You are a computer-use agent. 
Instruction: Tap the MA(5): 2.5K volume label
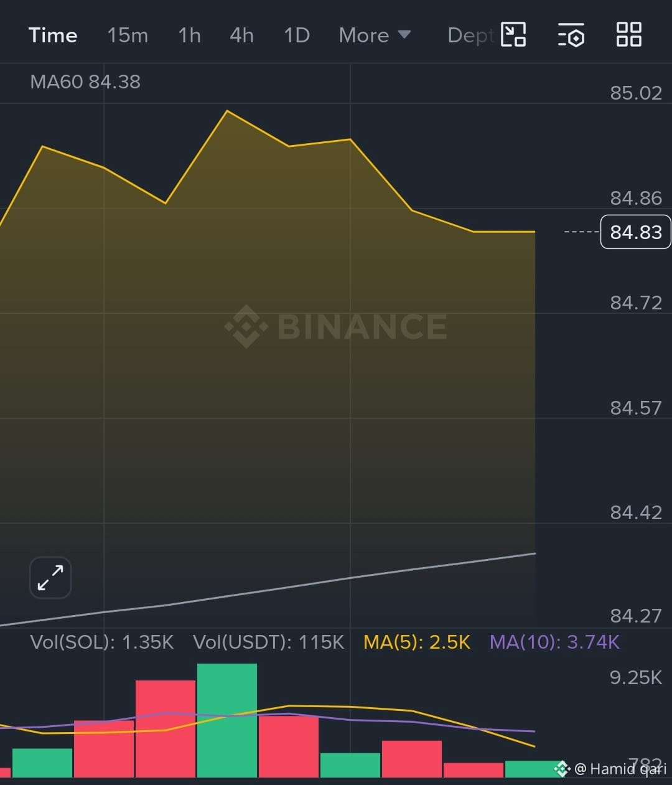pos(417,642)
